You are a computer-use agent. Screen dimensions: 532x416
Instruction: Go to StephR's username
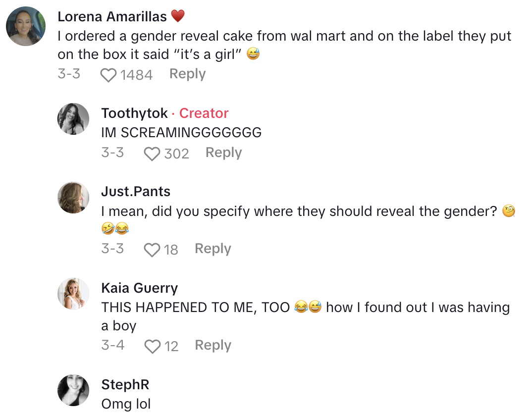[125, 385]
